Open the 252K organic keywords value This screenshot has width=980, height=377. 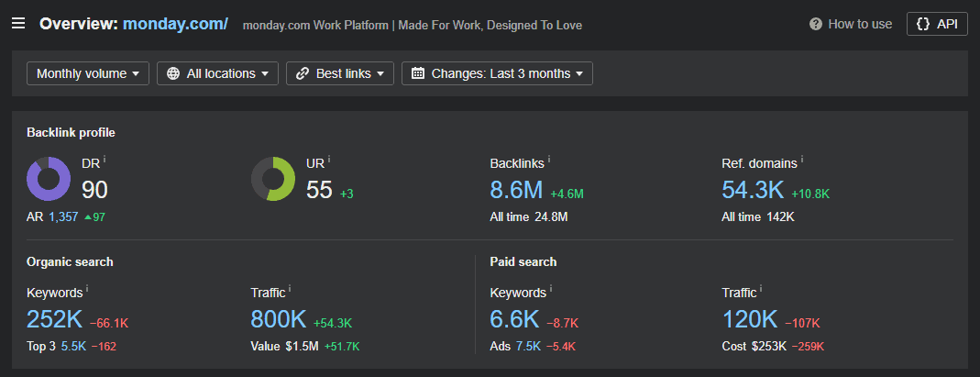coord(55,320)
